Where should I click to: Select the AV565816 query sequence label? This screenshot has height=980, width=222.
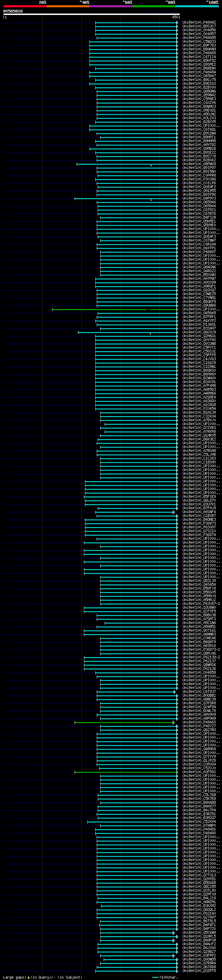pyautogui.click(x=13, y=11)
